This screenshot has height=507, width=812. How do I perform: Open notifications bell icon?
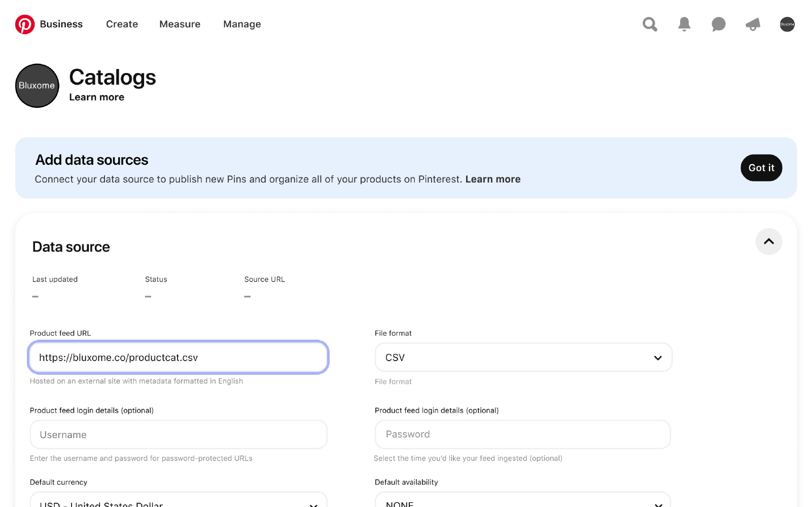point(684,24)
